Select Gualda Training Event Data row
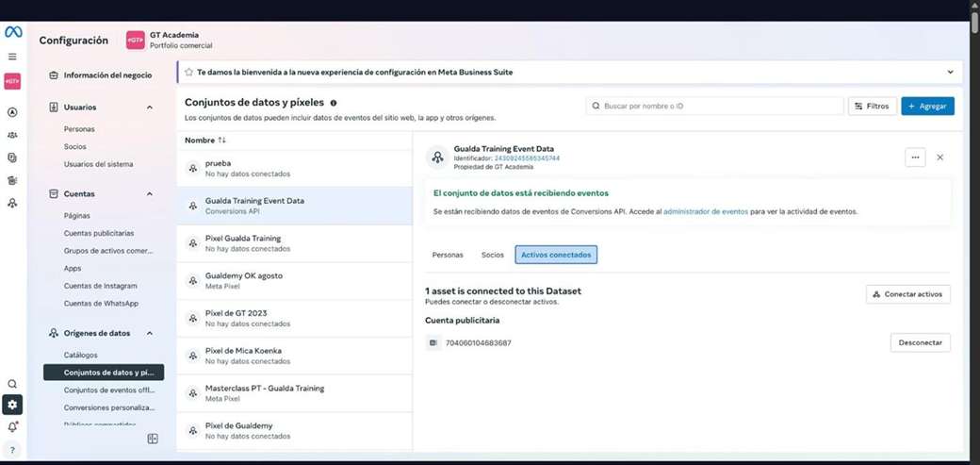980x465 pixels. click(294, 206)
